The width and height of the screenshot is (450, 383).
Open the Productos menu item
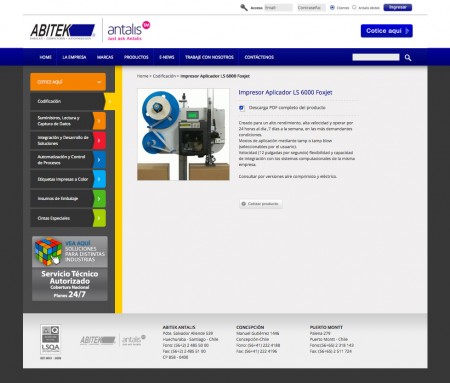point(136,57)
